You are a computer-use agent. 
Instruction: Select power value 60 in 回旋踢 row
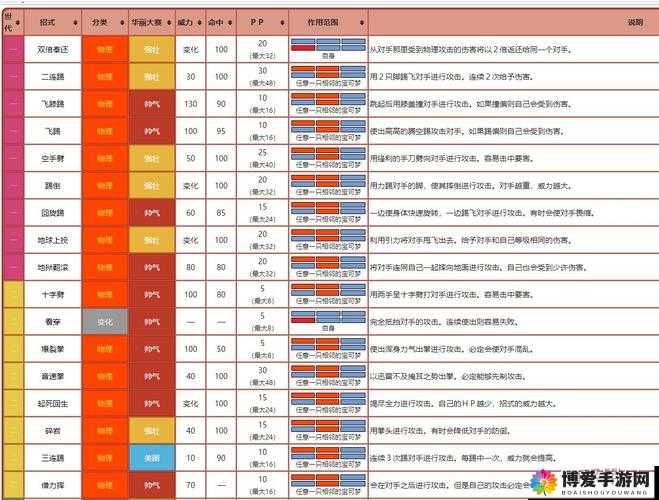click(x=191, y=213)
